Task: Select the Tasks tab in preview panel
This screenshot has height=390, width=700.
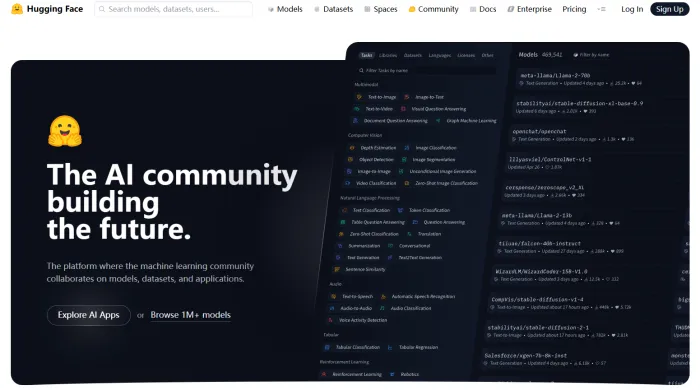Action: 367,55
